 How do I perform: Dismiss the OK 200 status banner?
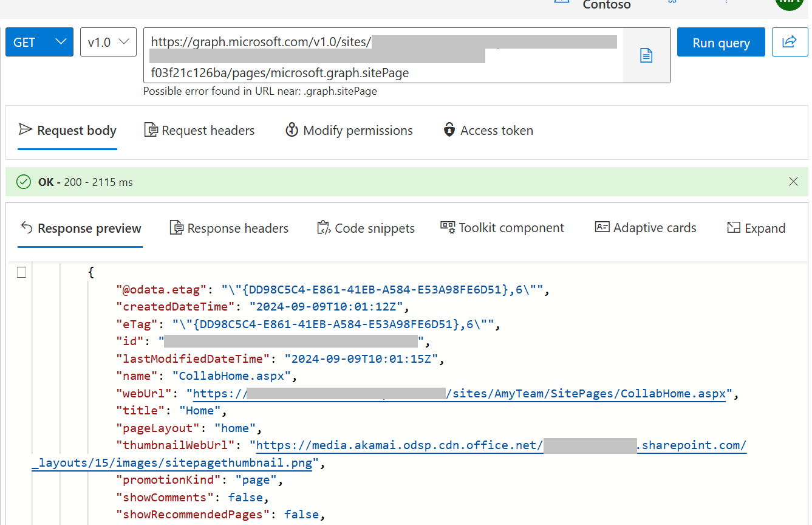793,181
